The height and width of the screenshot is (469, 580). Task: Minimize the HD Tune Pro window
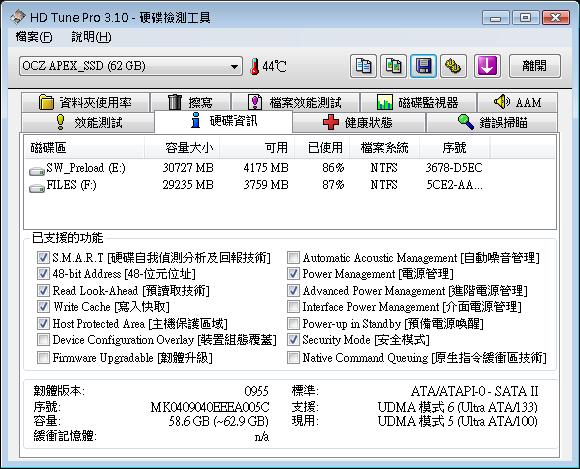496,17
